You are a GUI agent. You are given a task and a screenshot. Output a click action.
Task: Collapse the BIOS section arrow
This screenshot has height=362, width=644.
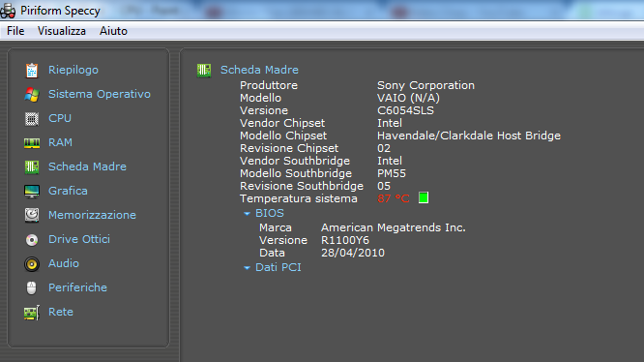pos(247,214)
